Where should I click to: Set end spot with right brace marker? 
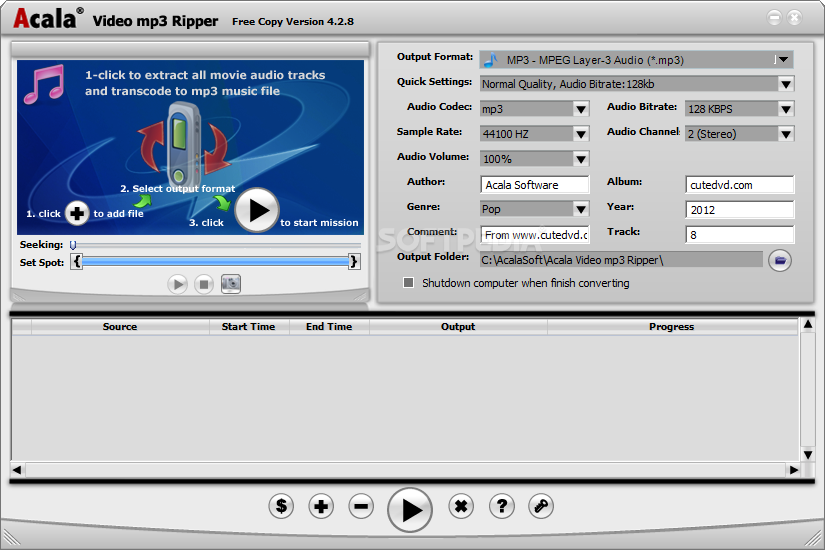coord(354,262)
